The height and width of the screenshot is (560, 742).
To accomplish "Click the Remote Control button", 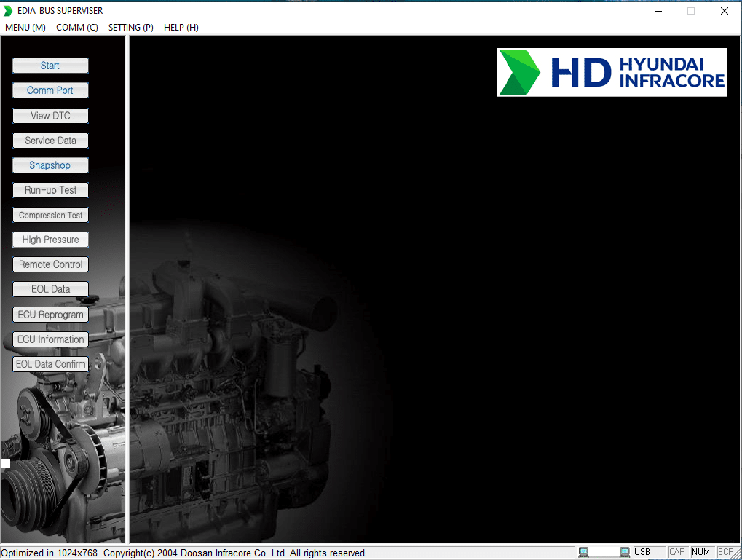I will [50, 264].
